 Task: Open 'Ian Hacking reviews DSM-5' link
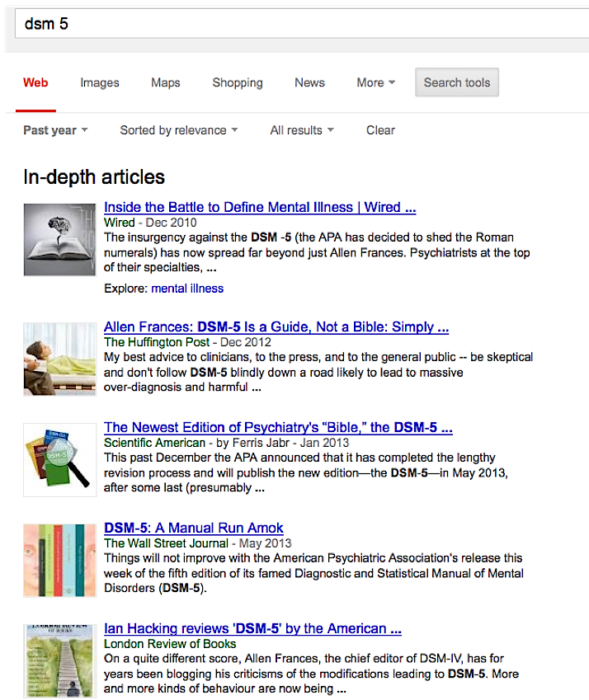pos(252,628)
